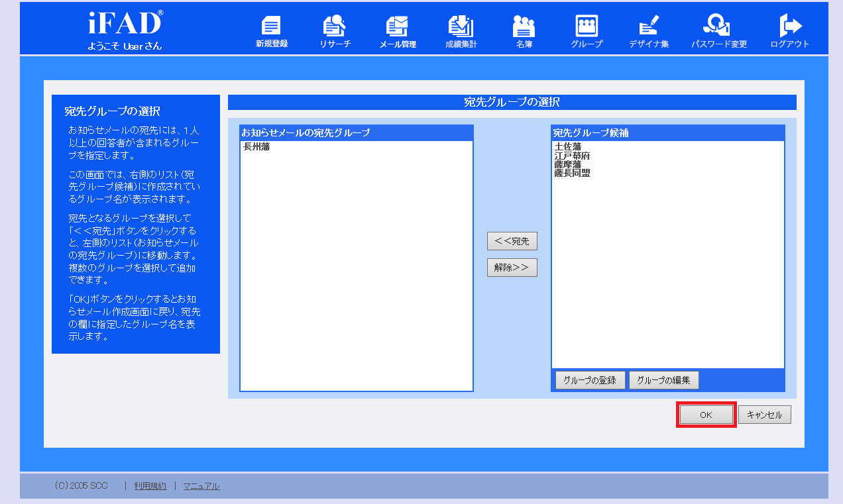This screenshot has height=504, width=843.
Task: Open the グループ icon
Action: (587, 32)
